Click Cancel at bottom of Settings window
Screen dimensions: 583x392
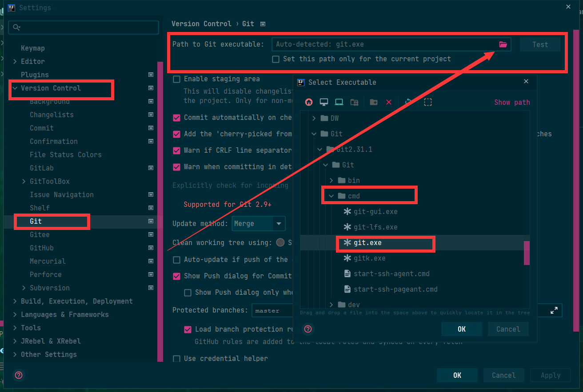click(503, 375)
